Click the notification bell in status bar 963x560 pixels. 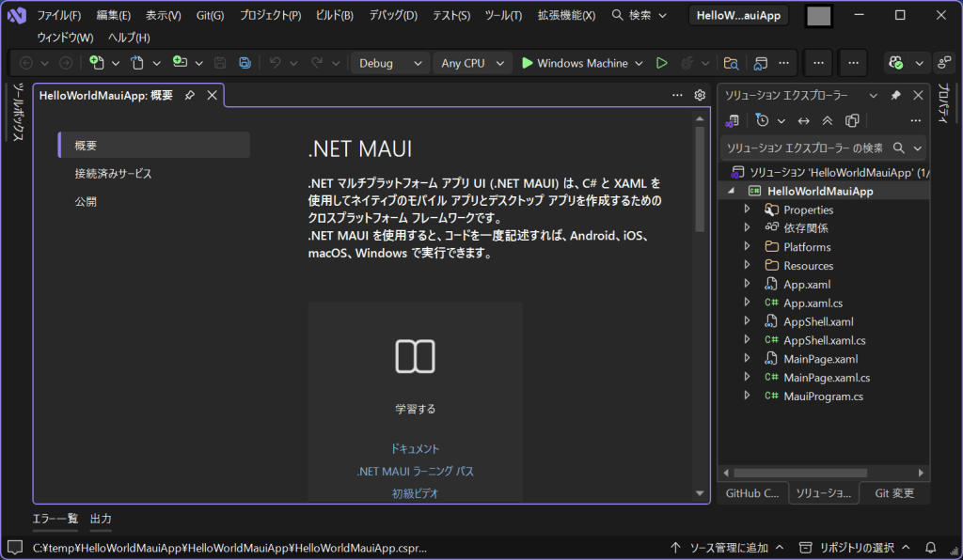pos(931,548)
